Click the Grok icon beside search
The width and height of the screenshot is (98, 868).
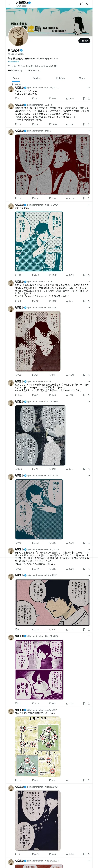coord(81,4)
